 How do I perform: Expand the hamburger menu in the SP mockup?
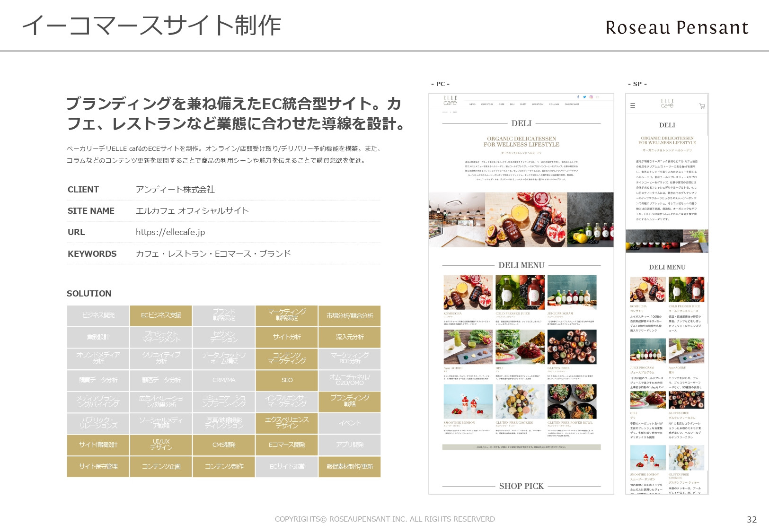click(633, 105)
